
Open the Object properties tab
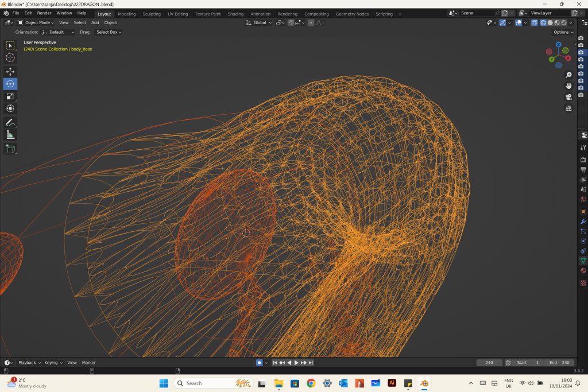click(583, 212)
